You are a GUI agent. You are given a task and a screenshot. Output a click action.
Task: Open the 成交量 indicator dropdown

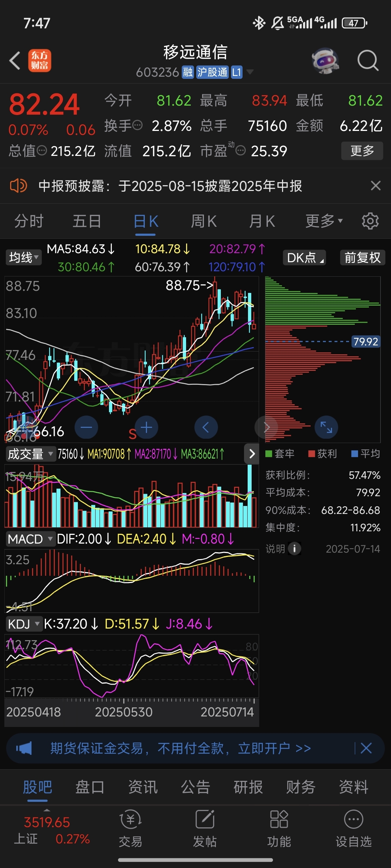30,454
